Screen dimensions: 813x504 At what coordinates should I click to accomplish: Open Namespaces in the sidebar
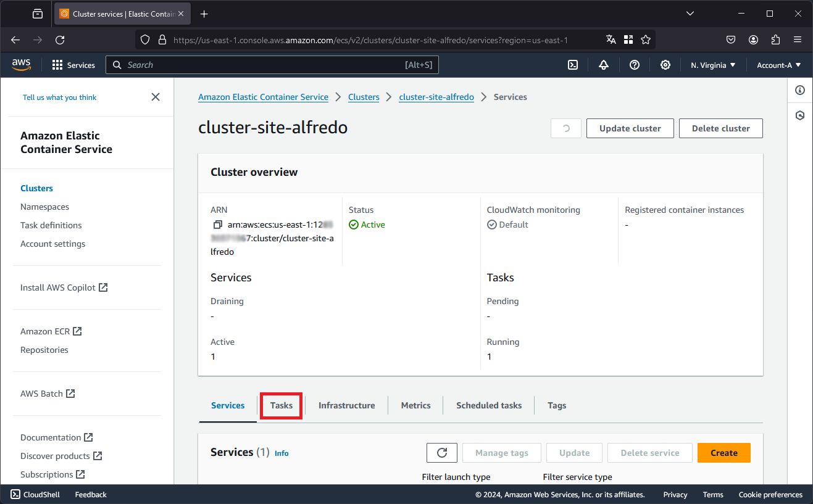point(44,207)
